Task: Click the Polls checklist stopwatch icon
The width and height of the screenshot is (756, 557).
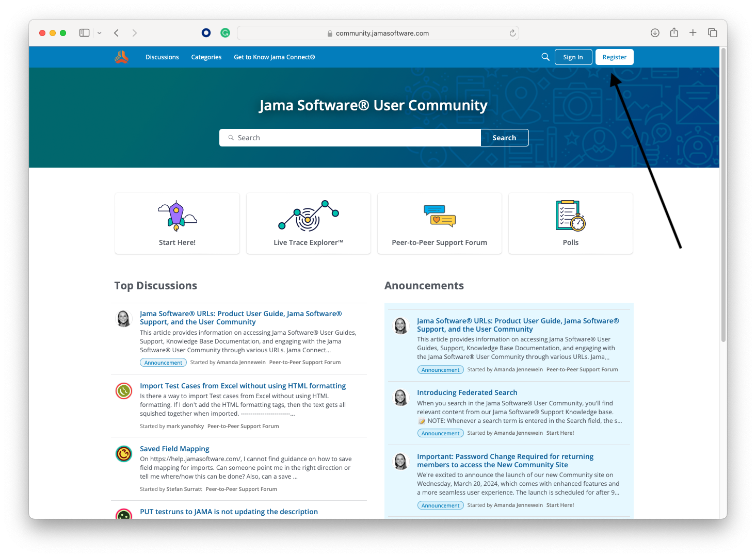Action: click(571, 216)
